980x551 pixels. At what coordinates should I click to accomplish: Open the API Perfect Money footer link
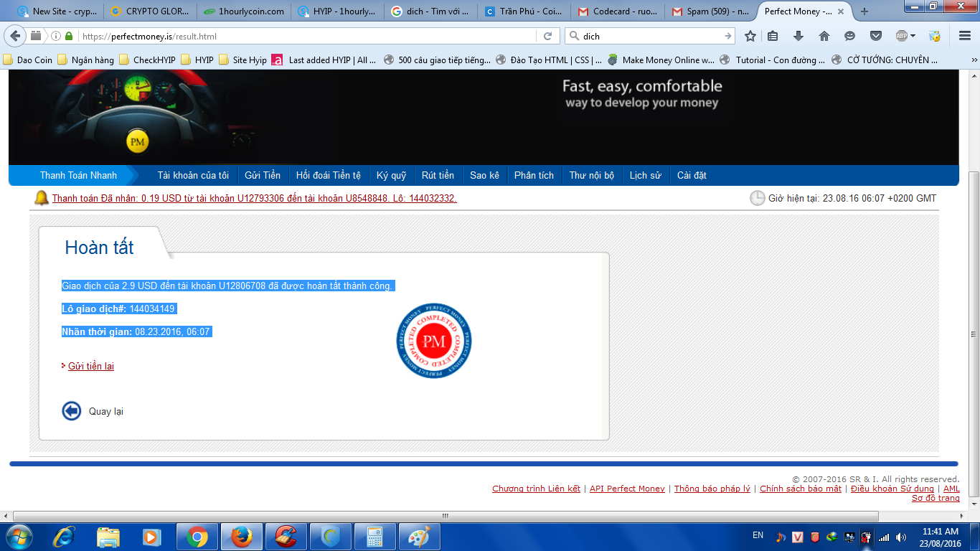627,489
